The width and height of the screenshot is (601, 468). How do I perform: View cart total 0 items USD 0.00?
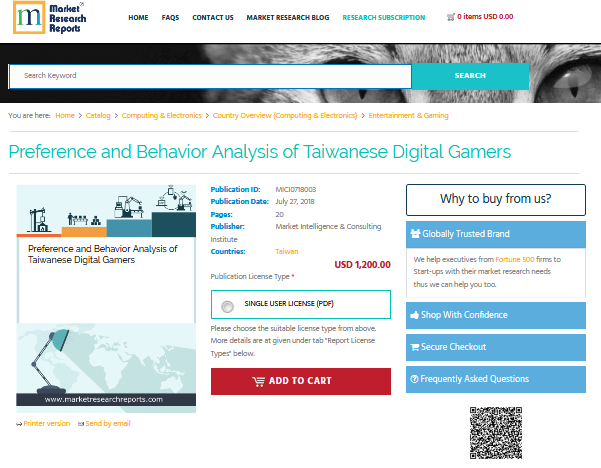tap(485, 16)
